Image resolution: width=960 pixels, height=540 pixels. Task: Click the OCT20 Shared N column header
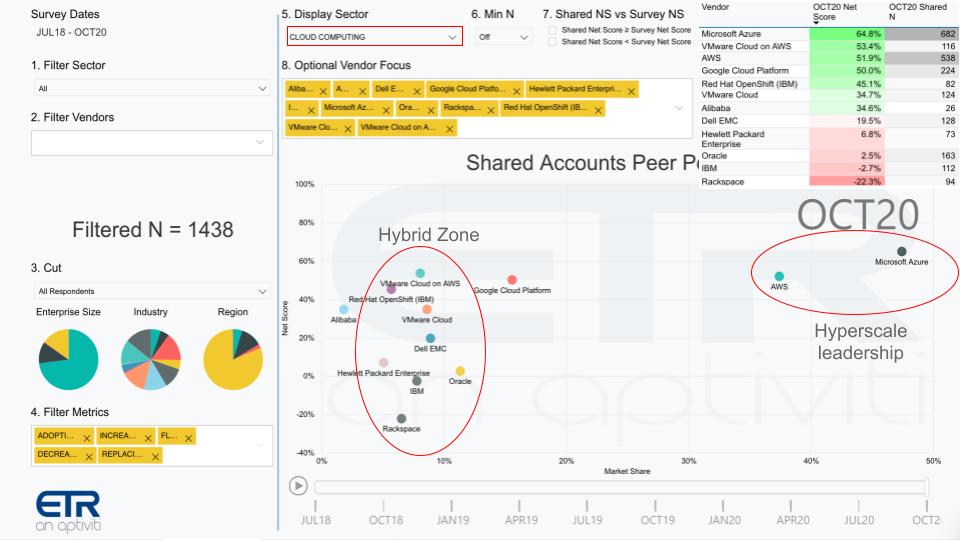point(917,12)
